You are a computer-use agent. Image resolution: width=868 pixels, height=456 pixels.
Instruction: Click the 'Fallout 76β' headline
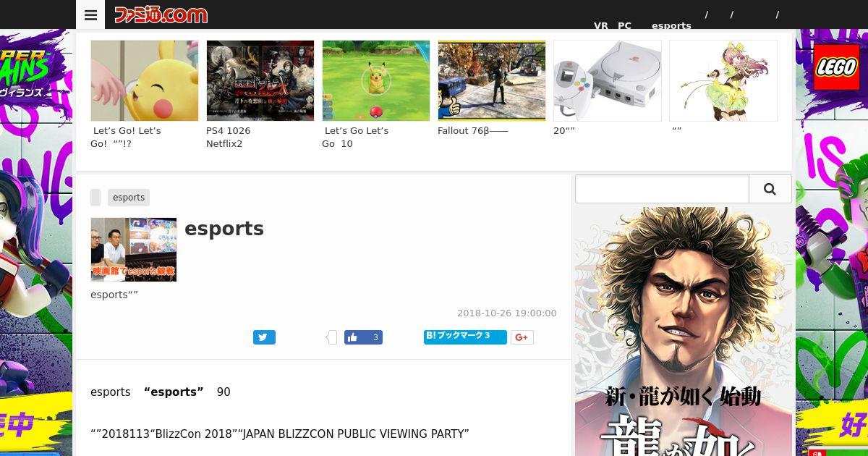473,131
